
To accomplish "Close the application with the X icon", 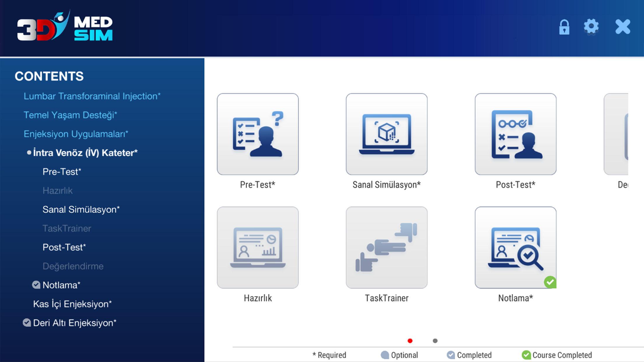I will (x=623, y=27).
